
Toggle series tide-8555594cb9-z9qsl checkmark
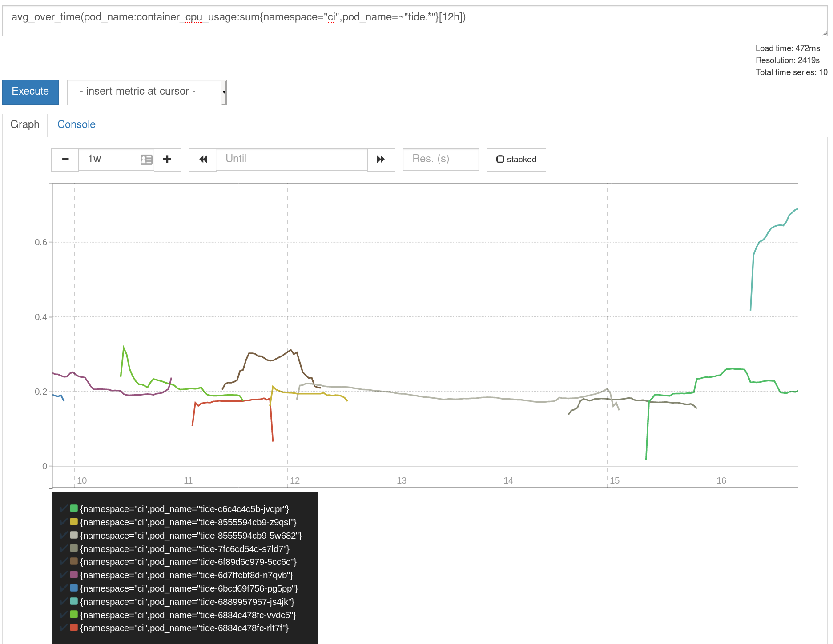coord(63,522)
